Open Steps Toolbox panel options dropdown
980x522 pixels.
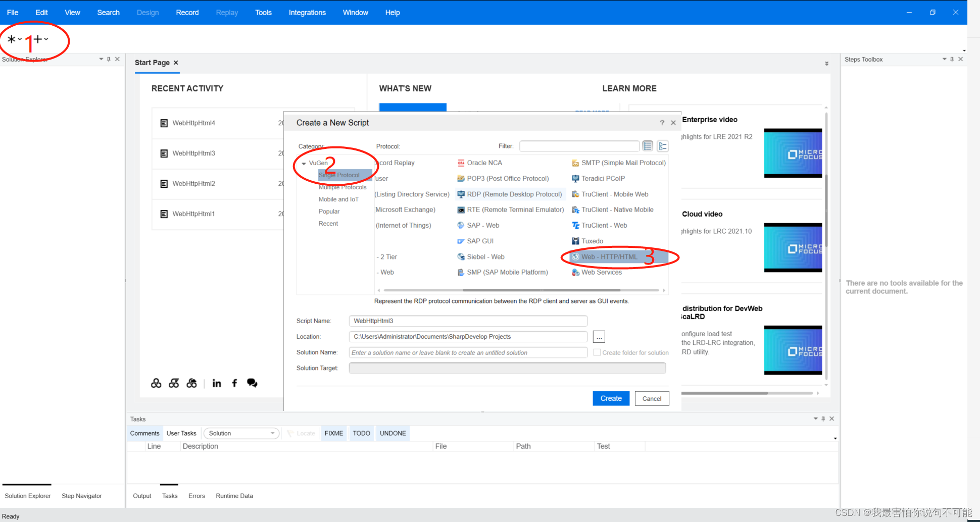pos(944,59)
